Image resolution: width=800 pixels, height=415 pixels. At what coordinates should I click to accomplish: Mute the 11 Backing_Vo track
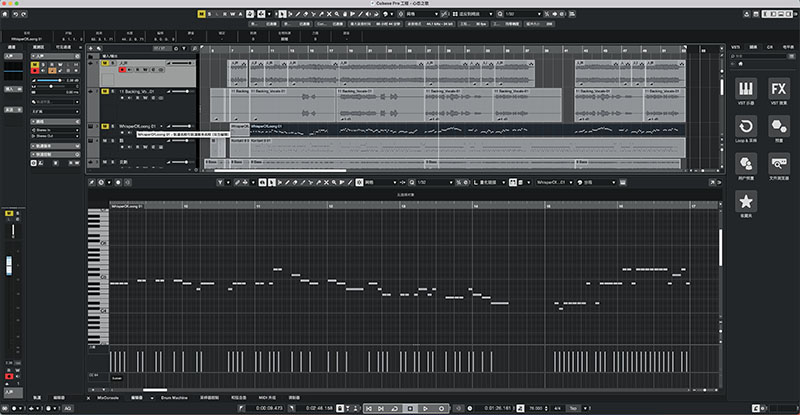pyautogui.click(x=105, y=91)
